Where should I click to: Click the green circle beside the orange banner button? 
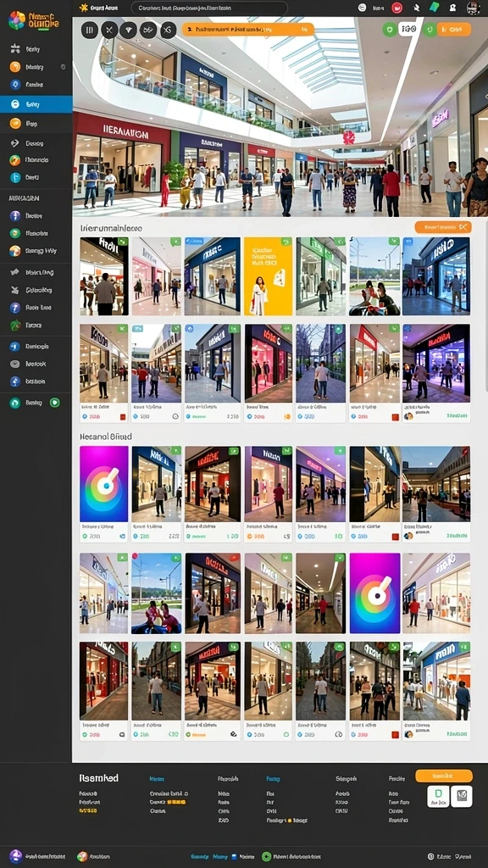pyautogui.click(x=430, y=30)
